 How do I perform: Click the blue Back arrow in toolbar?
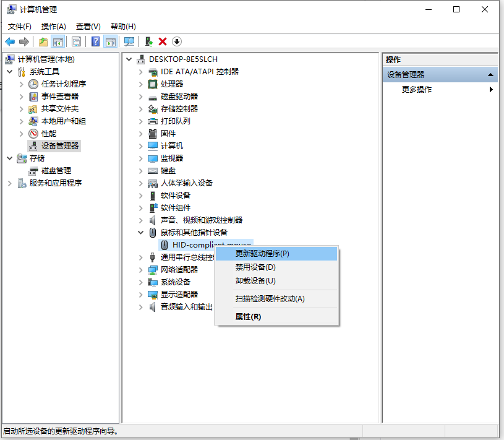(x=10, y=41)
